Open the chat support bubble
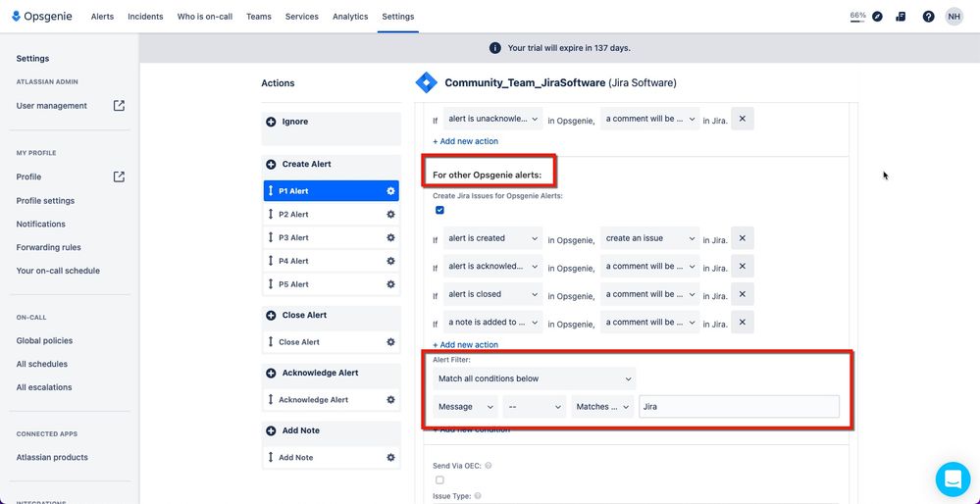 (x=953, y=479)
